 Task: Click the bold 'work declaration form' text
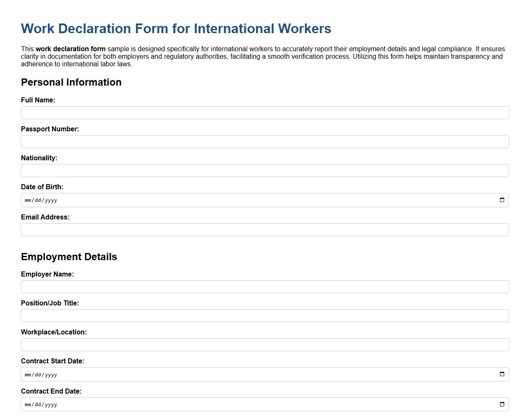[x=70, y=49]
